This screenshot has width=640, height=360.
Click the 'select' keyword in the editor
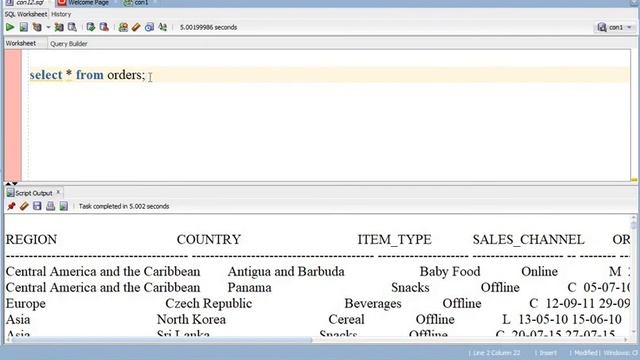(46, 75)
